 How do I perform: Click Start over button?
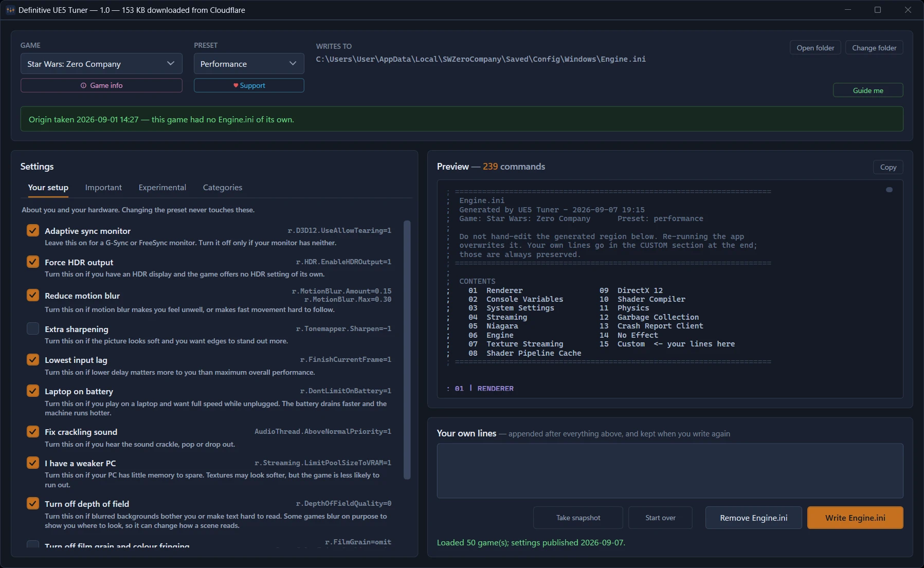[660, 518]
